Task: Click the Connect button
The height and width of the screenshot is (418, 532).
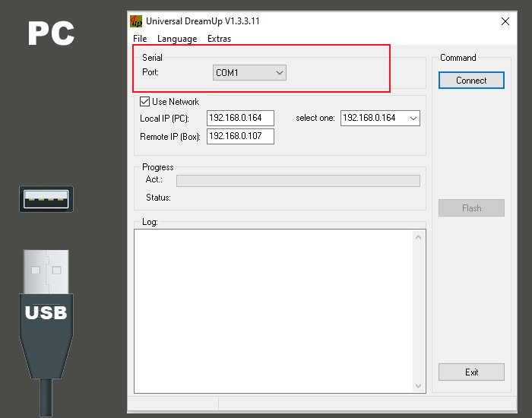Action: [471, 81]
